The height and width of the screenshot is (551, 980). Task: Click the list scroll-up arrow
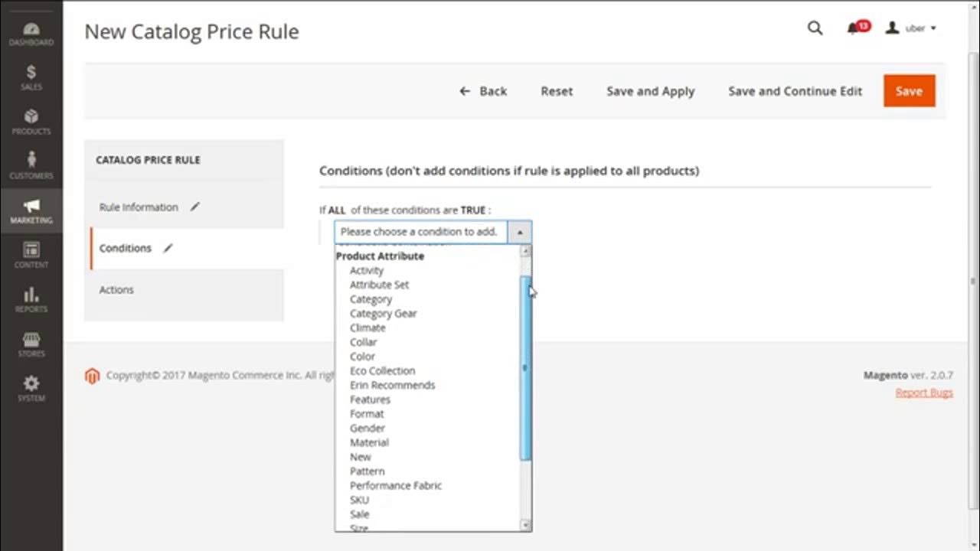[525, 252]
